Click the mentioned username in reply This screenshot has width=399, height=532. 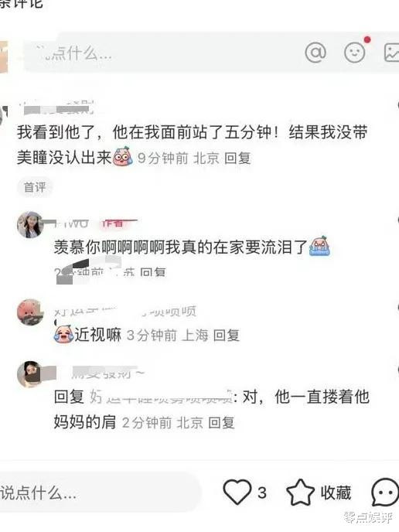pos(161,397)
